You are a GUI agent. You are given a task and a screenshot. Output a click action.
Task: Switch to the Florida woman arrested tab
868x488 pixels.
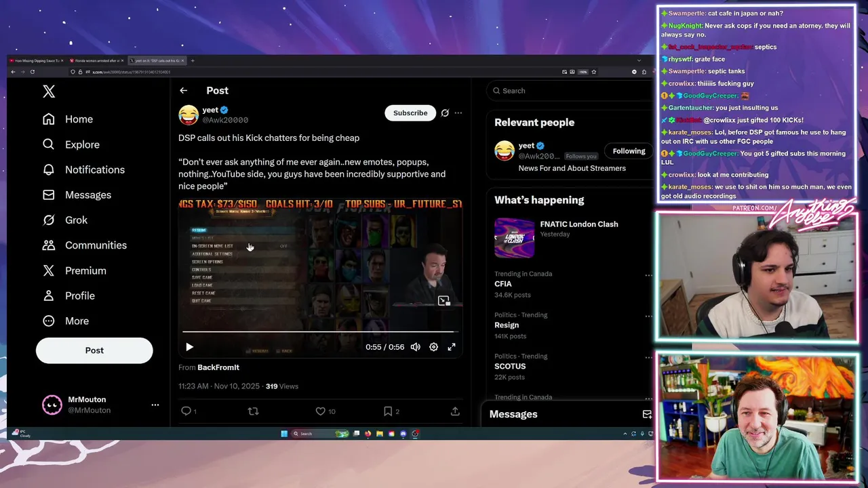(96, 60)
